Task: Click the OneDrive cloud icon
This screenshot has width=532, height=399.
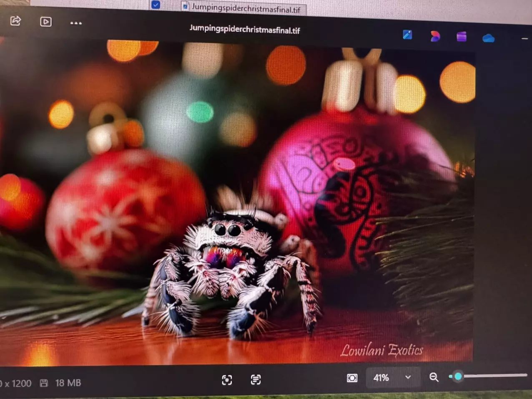Action: (488, 38)
